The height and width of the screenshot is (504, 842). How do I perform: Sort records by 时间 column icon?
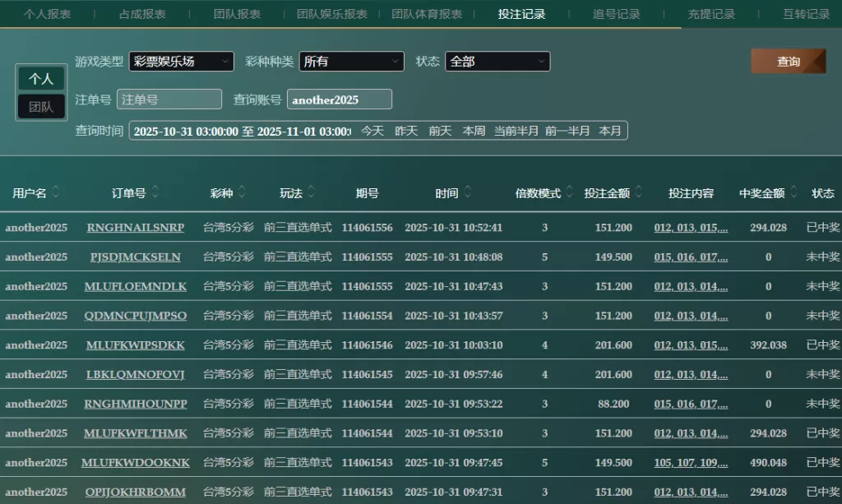click(468, 192)
